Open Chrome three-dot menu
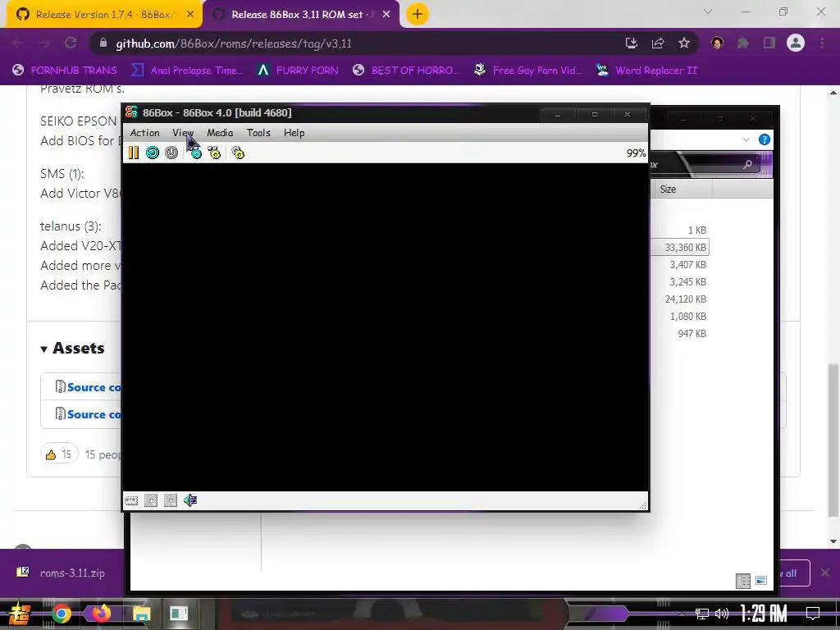Image resolution: width=840 pixels, height=630 pixels. coord(822,43)
